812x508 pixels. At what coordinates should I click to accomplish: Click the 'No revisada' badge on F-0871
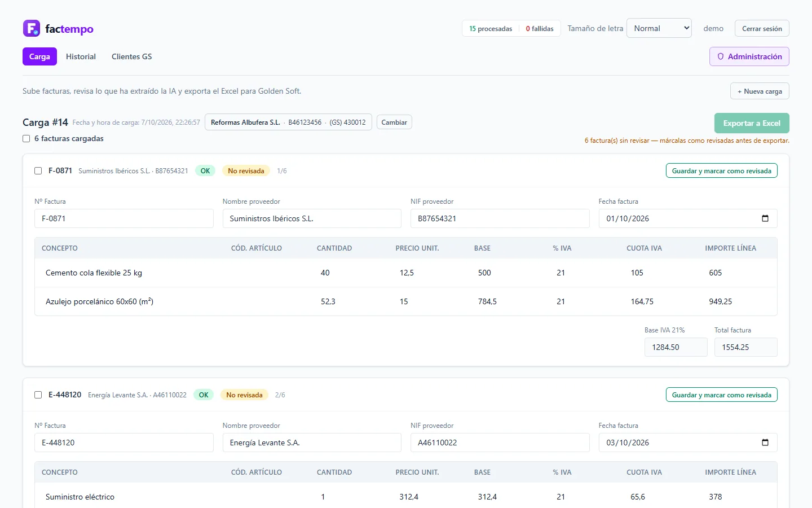tap(246, 171)
